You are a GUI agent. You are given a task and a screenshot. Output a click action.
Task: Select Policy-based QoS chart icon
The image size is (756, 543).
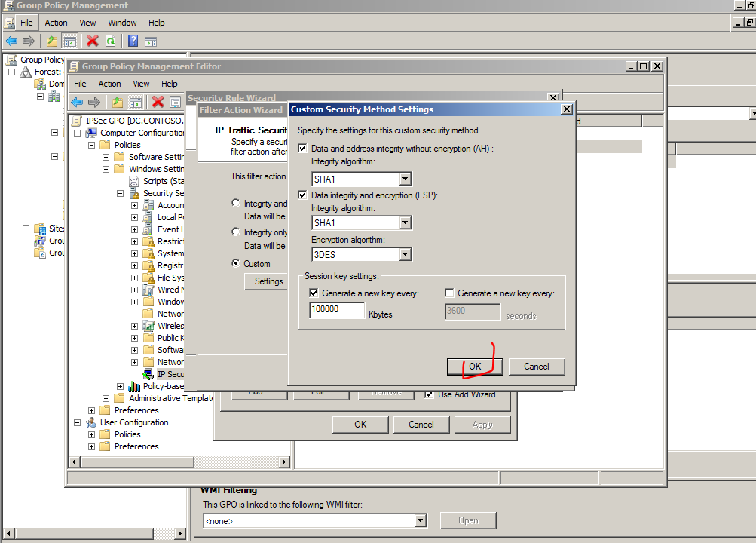pos(134,386)
